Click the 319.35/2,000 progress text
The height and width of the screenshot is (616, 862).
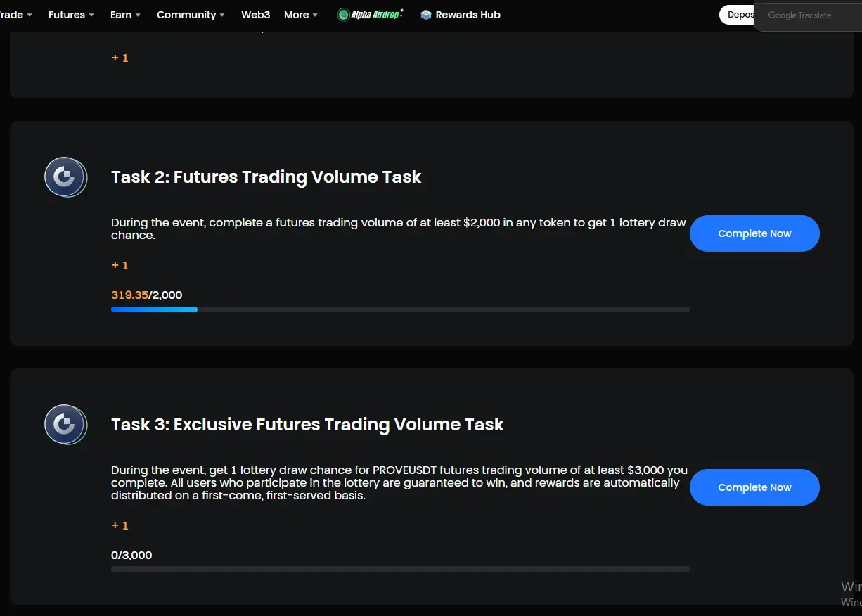click(146, 295)
